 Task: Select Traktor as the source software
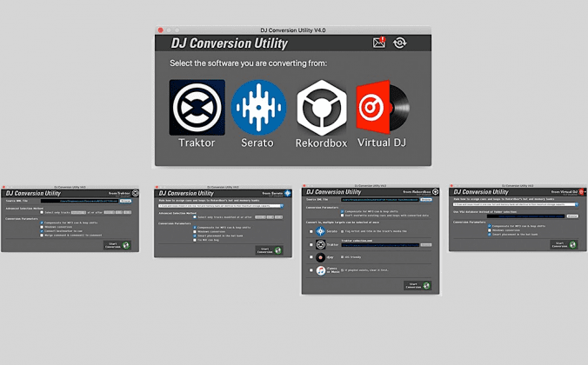pos(197,108)
